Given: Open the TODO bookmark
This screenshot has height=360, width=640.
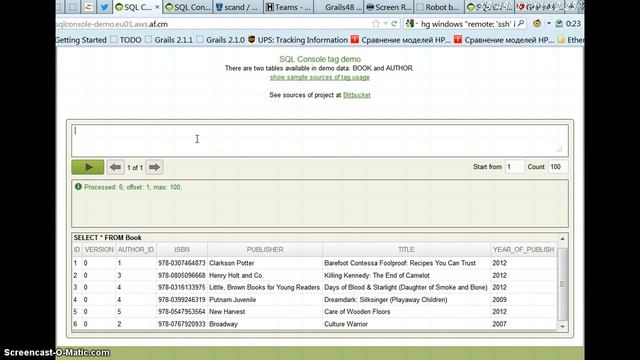Looking at the screenshot, I should pyautogui.click(x=126, y=40).
